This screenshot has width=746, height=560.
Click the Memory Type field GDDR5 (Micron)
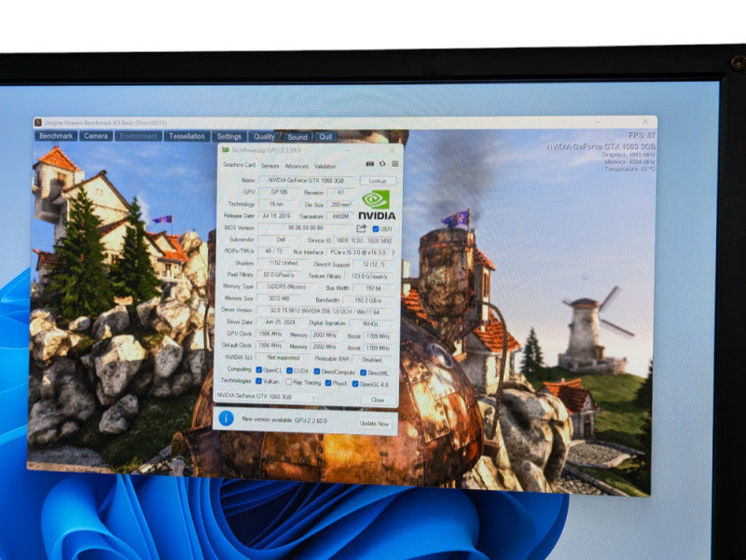[287, 287]
